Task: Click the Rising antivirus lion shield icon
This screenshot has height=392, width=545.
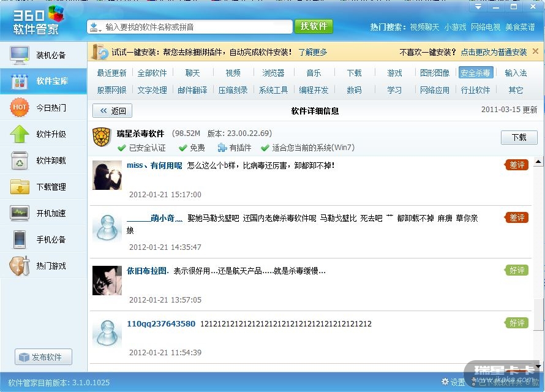Action: (102, 137)
